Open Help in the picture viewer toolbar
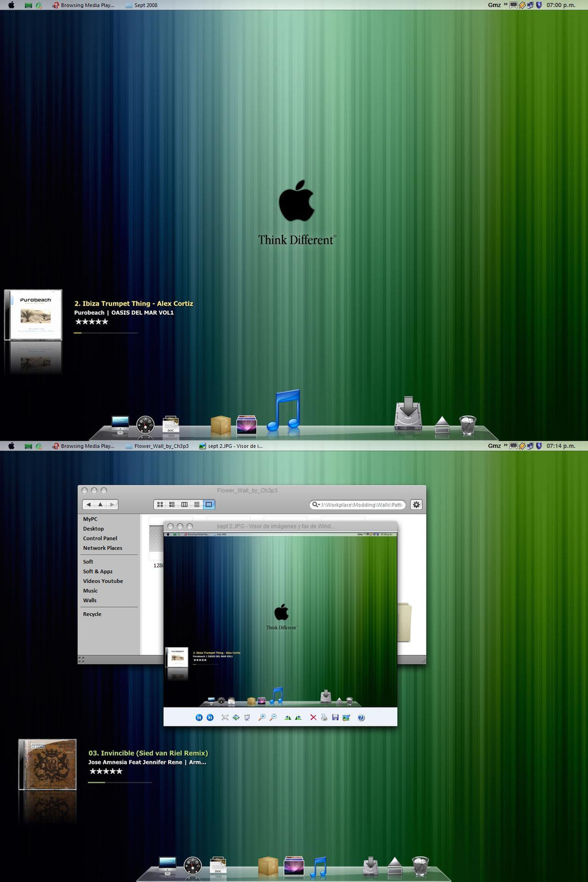The height and width of the screenshot is (882, 588). [x=361, y=717]
